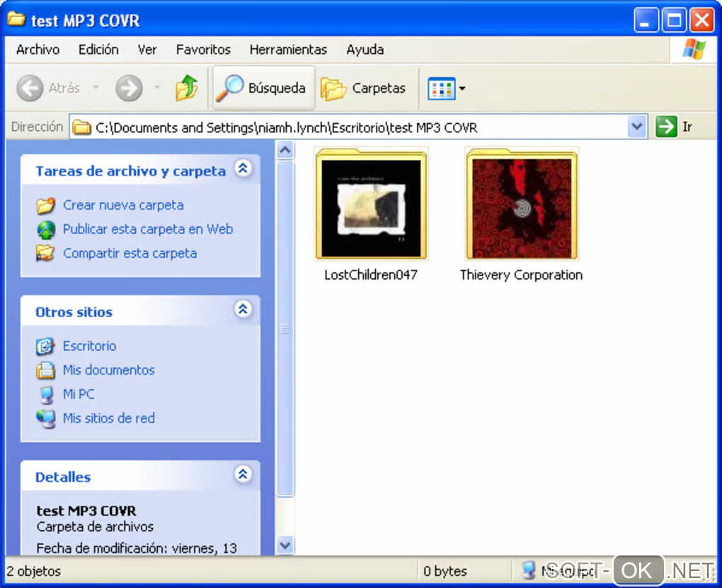Open the Ver menu
Viewport: 722px width, 588px height.
(147, 50)
